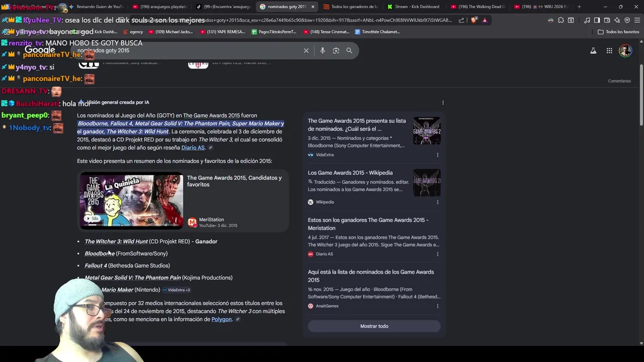Image resolution: width=644 pixels, height=362 pixels.
Task: Click Brave Rewards triangle icon
Action: pos(485,20)
